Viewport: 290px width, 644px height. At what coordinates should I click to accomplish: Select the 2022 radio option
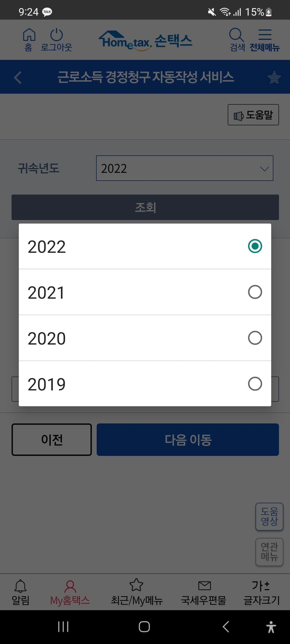(x=255, y=246)
